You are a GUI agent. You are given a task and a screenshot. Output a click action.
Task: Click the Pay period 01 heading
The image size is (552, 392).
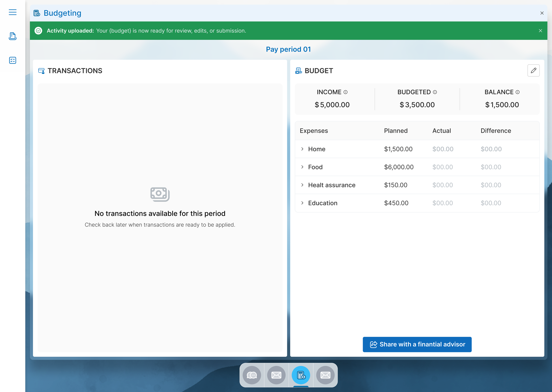pos(288,49)
